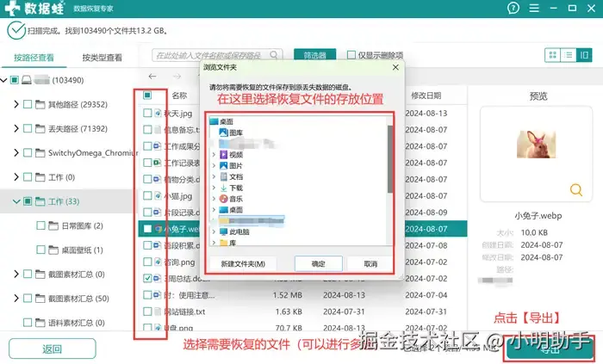
Task: Click the rabbit preview thumbnail
Action: click(x=536, y=145)
